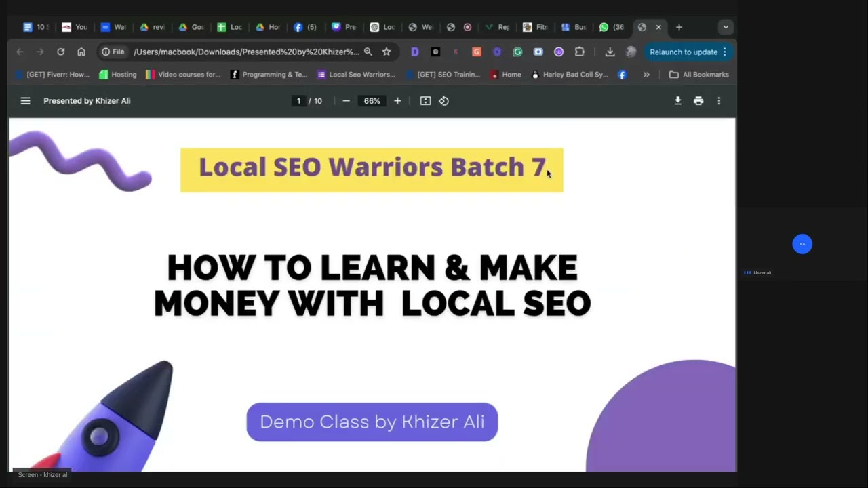The height and width of the screenshot is (488, 868).
Task: Click the zoom magnifier icon in address bar
Action: [x=368, y=52]
